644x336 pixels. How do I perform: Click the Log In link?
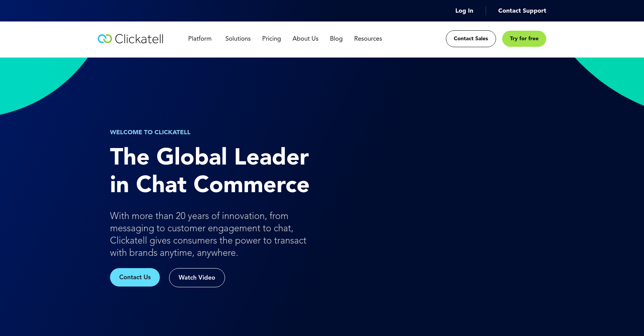tap(464, 11)
